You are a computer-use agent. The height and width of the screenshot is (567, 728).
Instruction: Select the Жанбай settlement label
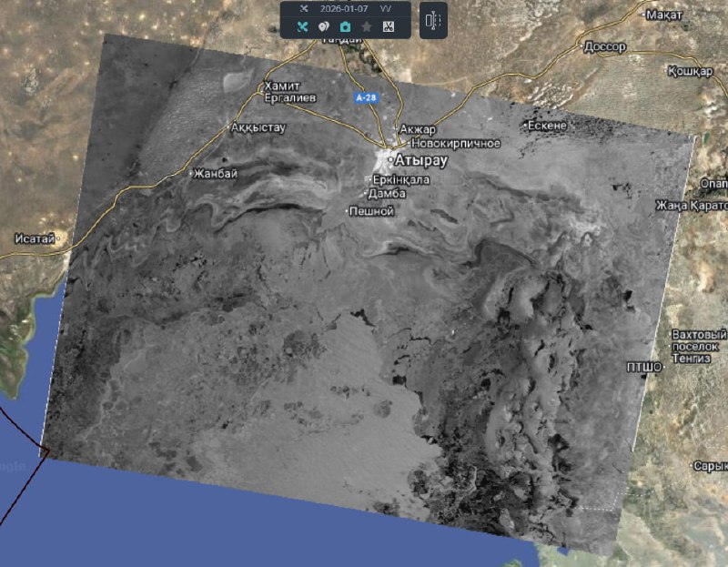pos(216,173)
